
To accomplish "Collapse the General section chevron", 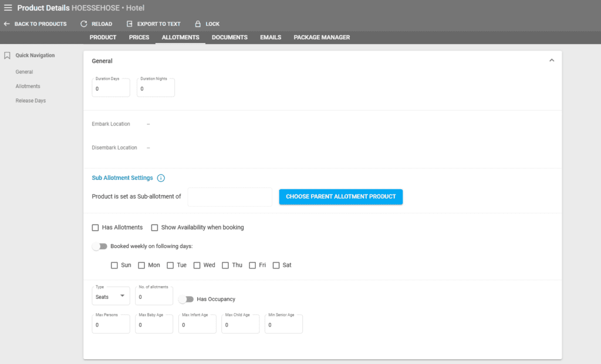I will [x=551, y=60].
